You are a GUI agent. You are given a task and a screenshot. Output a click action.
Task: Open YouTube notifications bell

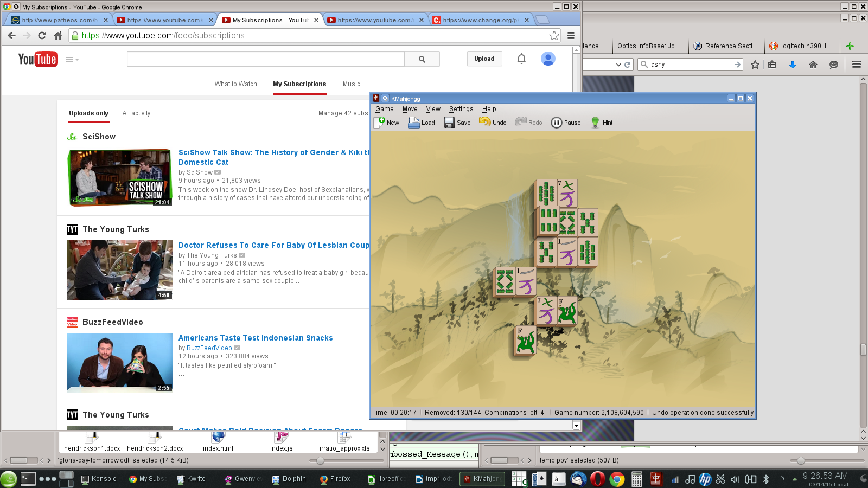(x=521, y=59)
